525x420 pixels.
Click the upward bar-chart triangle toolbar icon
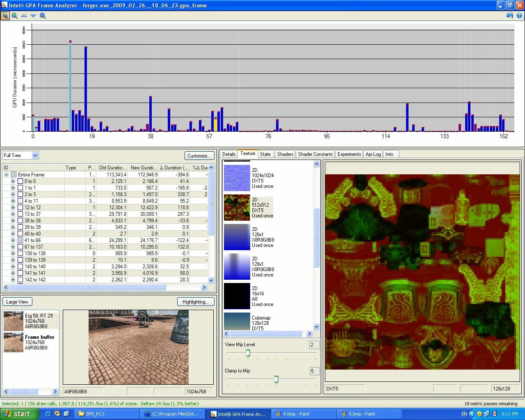tap(24, 16)
